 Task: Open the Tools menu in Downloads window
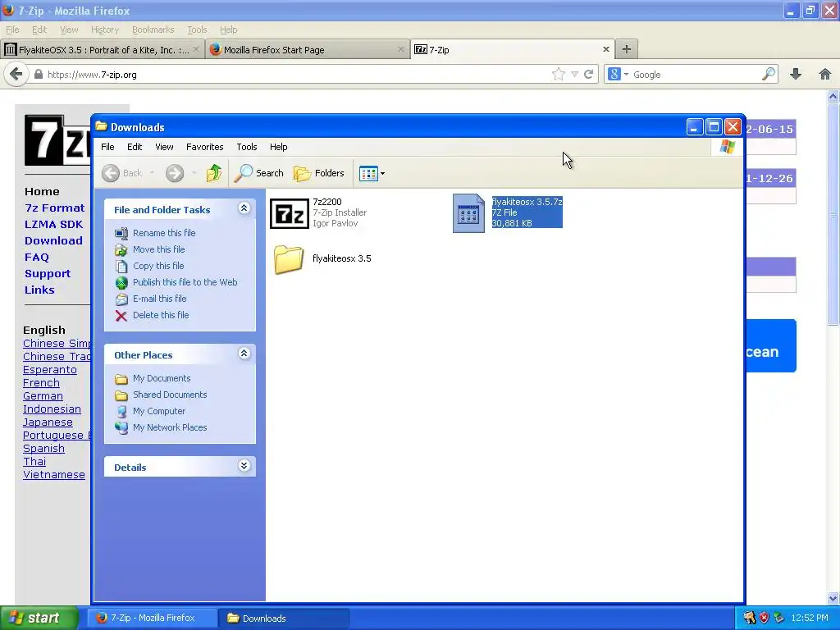246,147
